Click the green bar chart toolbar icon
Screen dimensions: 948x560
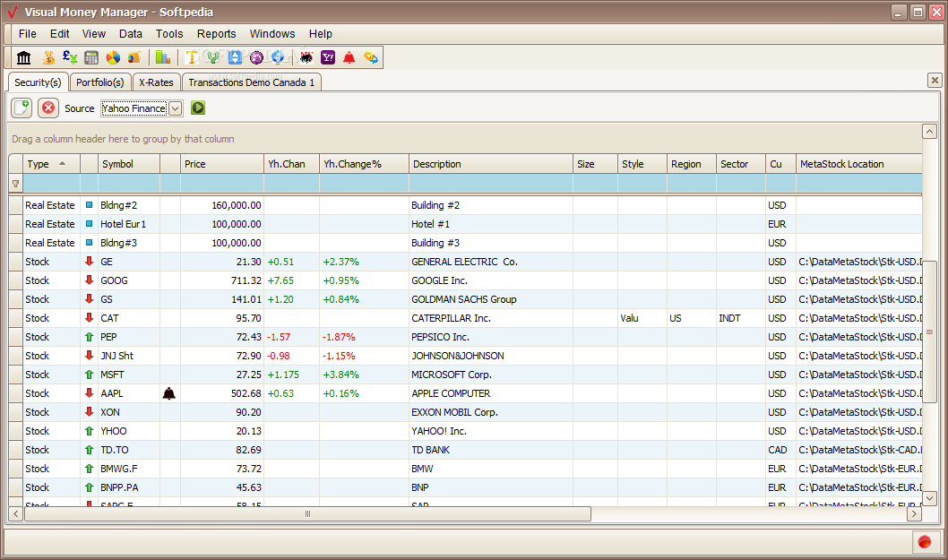click(x=163, y=57)
